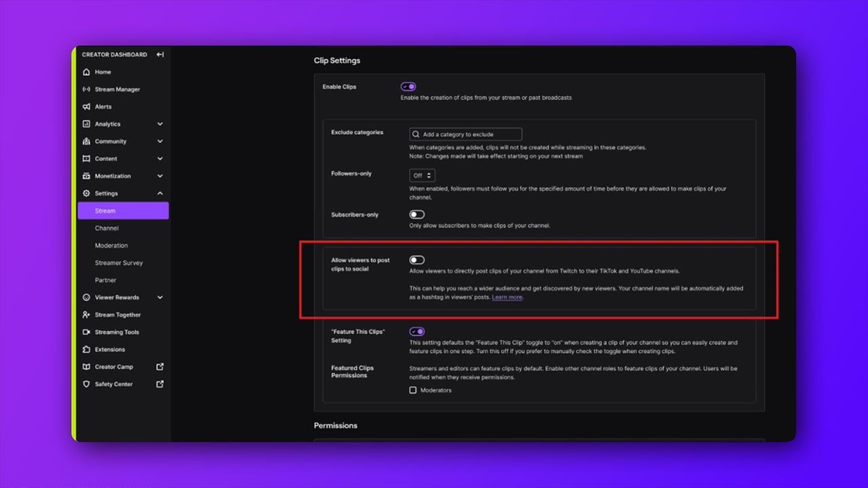The height and width of the screenshot is (488, 868).
Task: Expand the Monetization section chevron
Action: [160, 176]
